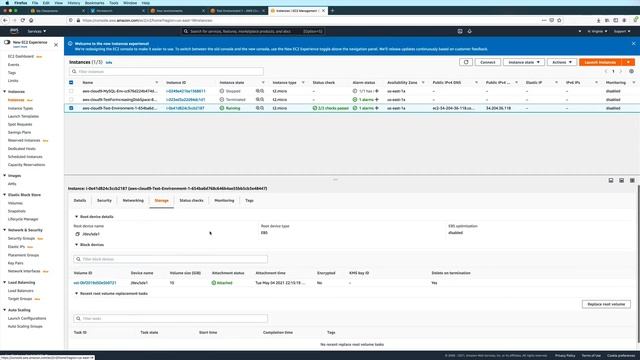Zoom filter icons for Stopped instance state
This screenshot has height=360, width=640.
click(260, 91)
